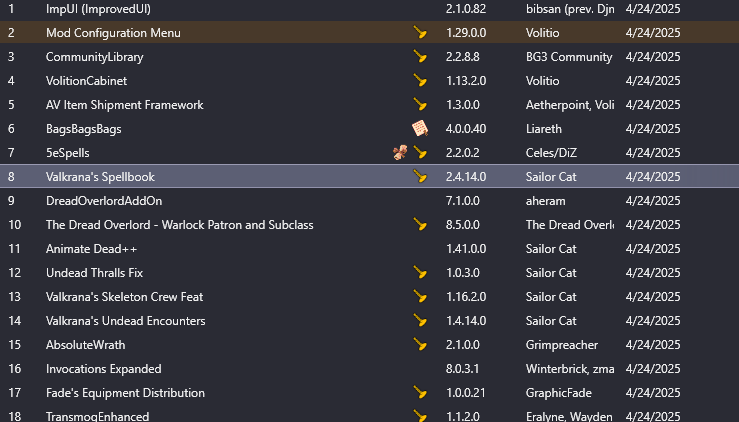Click author Liareth on the BagsBagsBags row

[x=545, y=128]
